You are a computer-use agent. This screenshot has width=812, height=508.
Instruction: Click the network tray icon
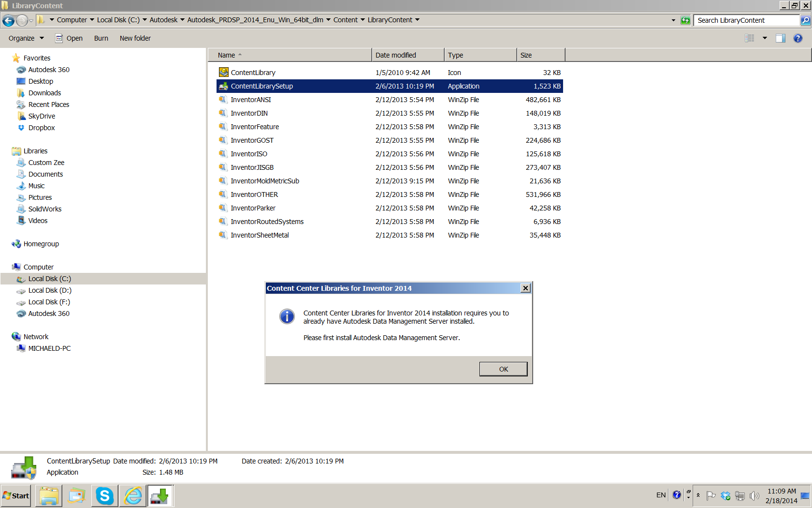[x=740, y=496]
